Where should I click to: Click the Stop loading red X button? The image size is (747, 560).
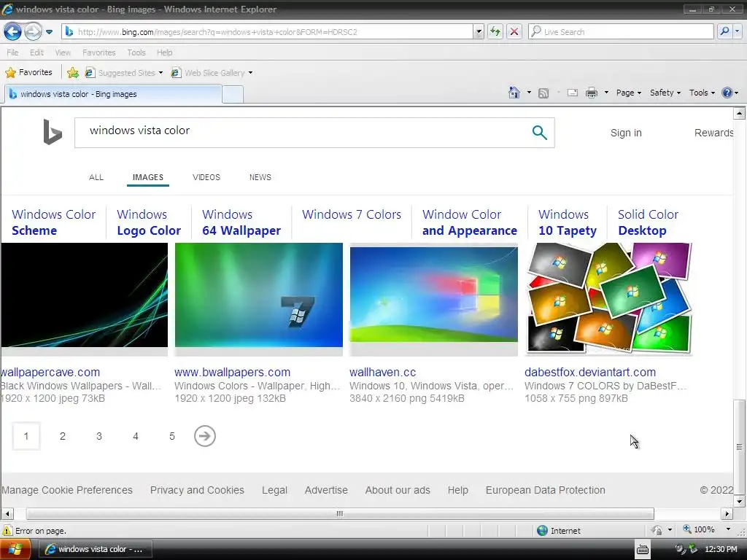pos(514,32)
